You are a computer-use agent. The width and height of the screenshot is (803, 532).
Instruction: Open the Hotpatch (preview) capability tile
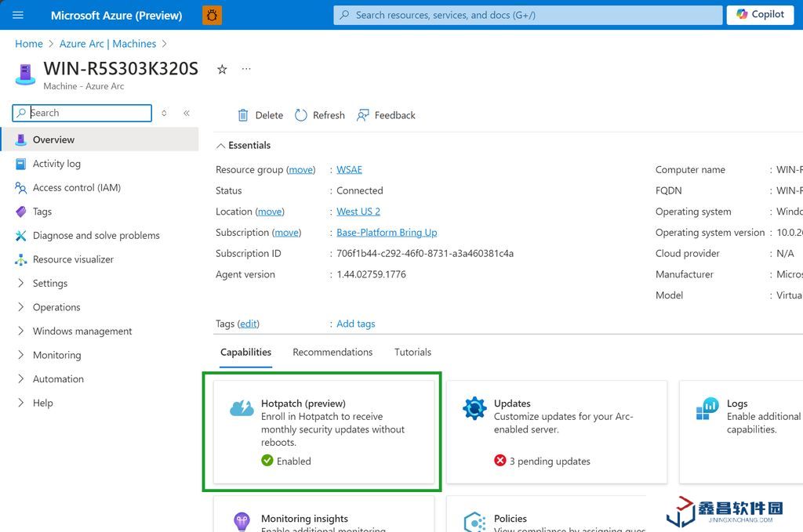coord(323,432)
